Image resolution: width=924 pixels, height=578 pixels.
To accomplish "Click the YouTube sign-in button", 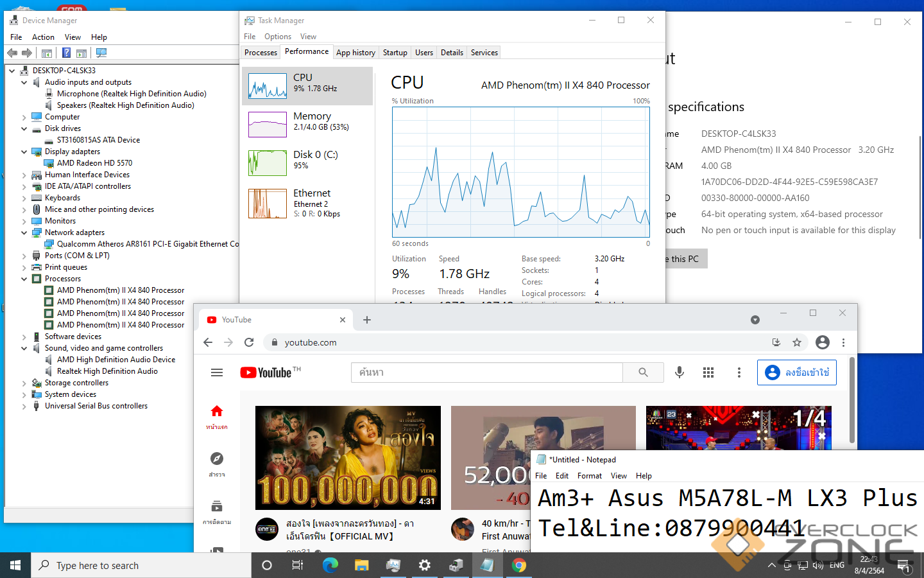I will click(x=796, y=372).
